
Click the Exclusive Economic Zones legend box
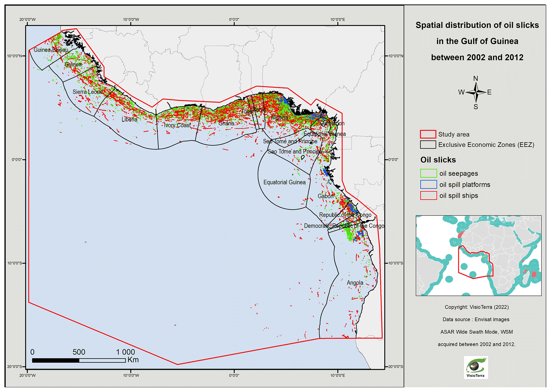428,145
